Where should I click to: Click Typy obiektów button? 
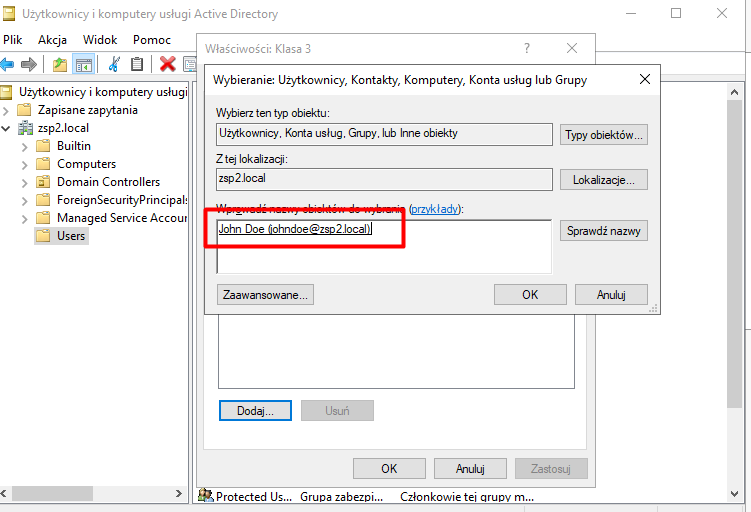pyautogui.click(x=604, y=135)
